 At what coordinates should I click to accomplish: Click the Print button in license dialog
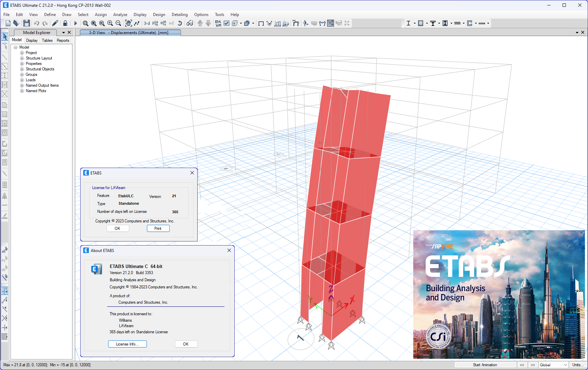click(x=158, y=229)
